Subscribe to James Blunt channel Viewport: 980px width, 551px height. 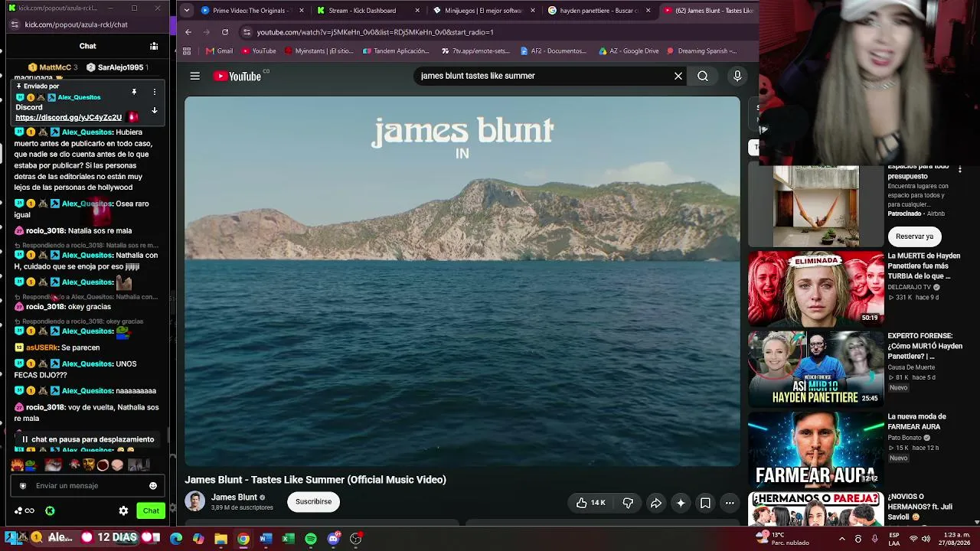313,501
